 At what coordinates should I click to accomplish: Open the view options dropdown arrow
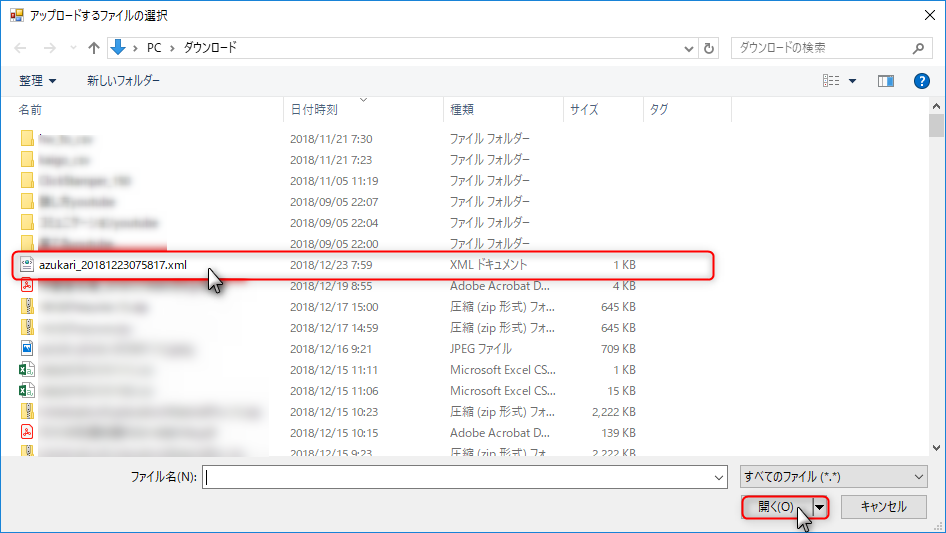[x=853, y=80]
